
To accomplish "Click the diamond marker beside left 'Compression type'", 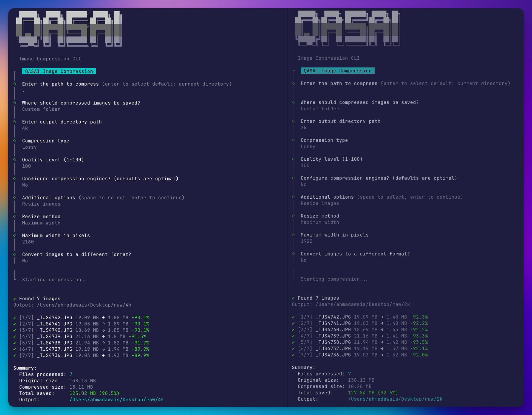I will tap(15, 141).
